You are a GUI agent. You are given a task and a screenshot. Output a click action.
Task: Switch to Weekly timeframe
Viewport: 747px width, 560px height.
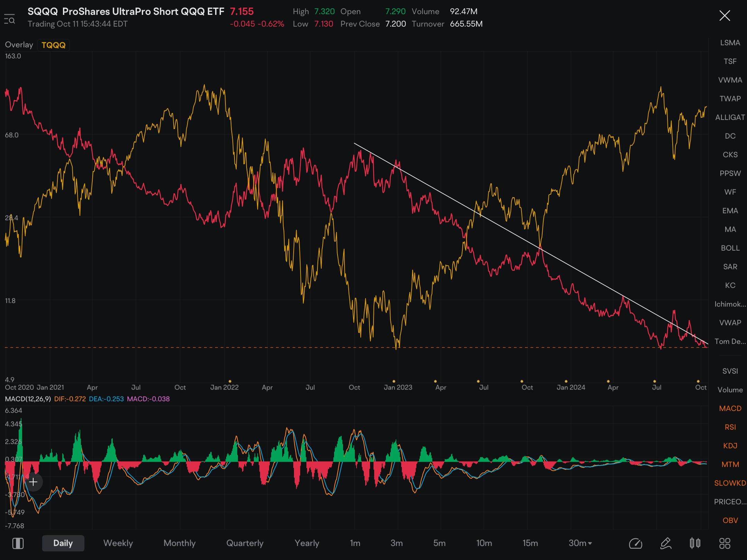tap(118, 543)
